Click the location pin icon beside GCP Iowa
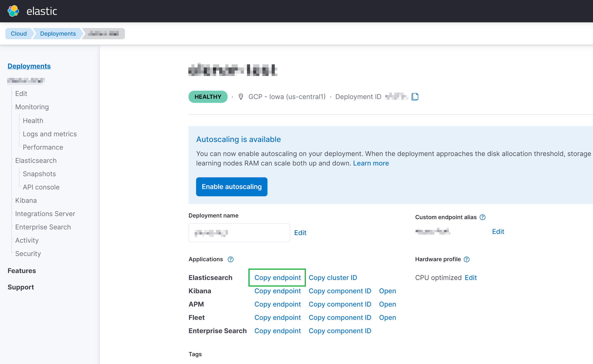The height and width of the screenshot is (364, 593). pyautogui.click(x=241, y=97)
